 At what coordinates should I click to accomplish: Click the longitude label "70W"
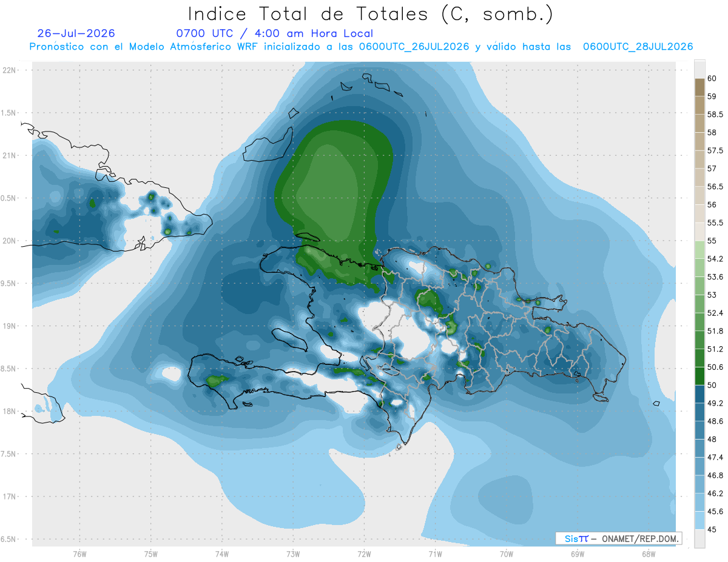tap(506, 554)
